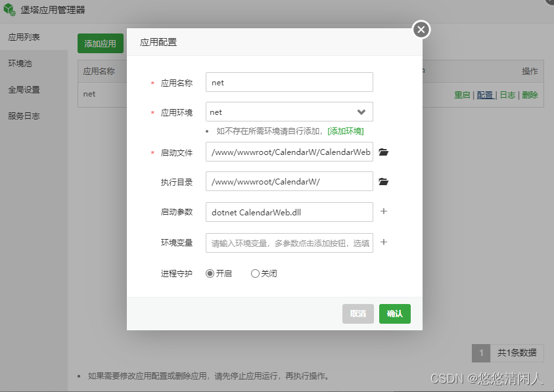The height and width of the screenshot is (392, 554).
Task: View 服务日志 from the sidebar
Action: coord(25,116)
